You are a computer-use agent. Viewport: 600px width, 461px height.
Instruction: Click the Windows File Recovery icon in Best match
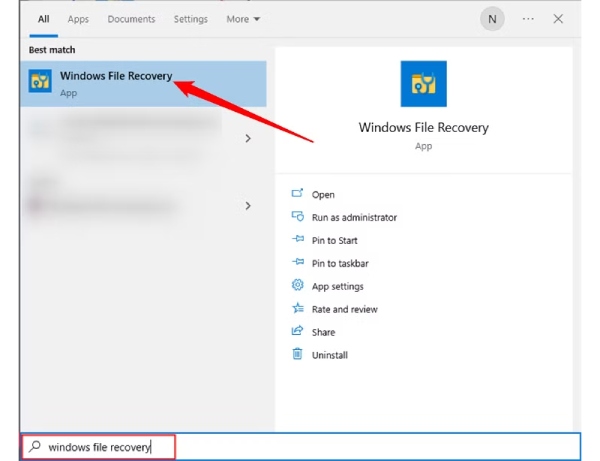[41, 82]
